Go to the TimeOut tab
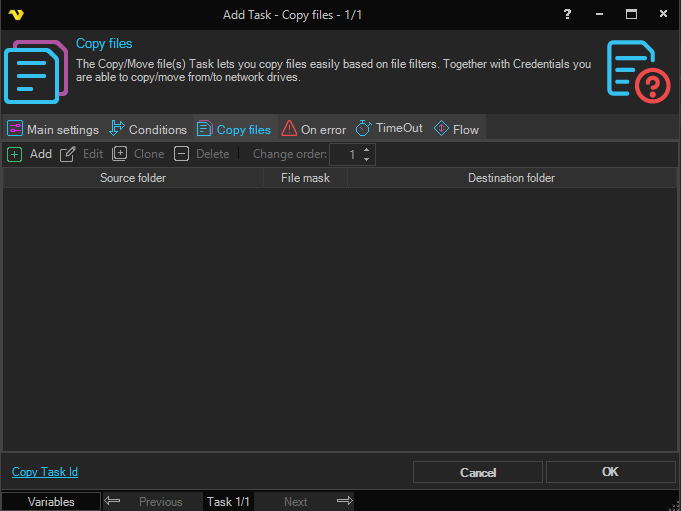Viewport: 681px width, 511px height. (389, 129)
